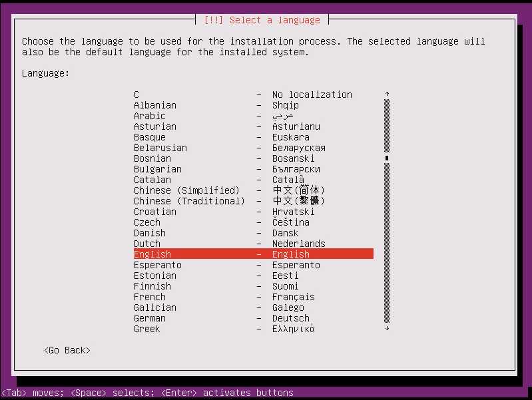
Task: Select Danish (Dansk) language
Action: click(x=254, y=233)
